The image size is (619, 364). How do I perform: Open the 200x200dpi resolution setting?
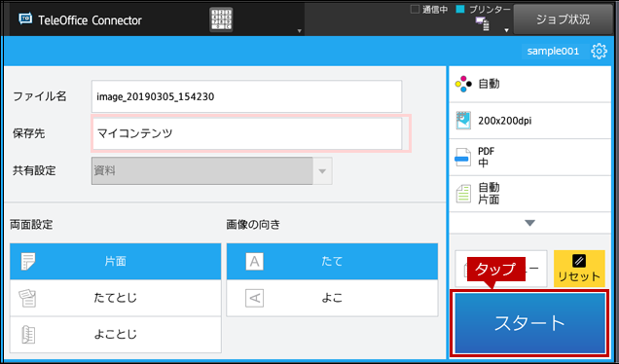pyautogui.click(x=529, y=121)
